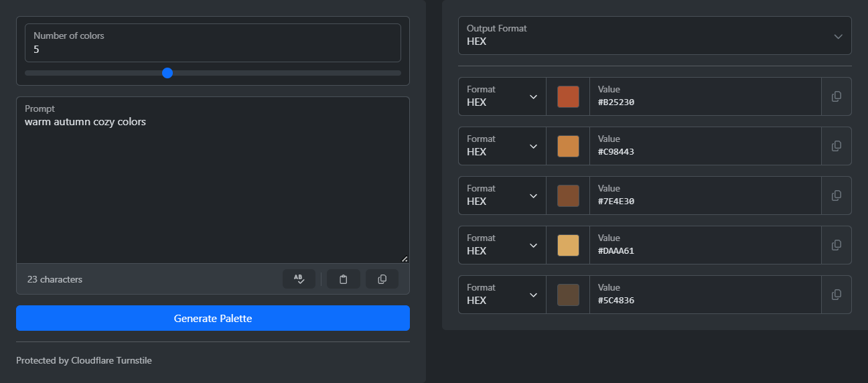Image resolution: width=868 pixels, height=383 pixels.
Task: Open Format dropdown for #5C4836 row
Action: coord(502,295)
